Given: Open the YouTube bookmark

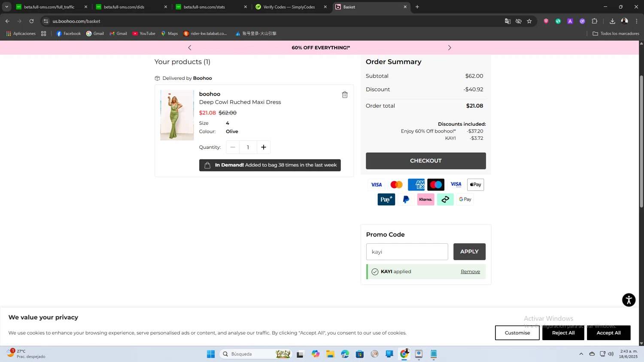Looking at the screenshot, I should (x=144, y=33).
